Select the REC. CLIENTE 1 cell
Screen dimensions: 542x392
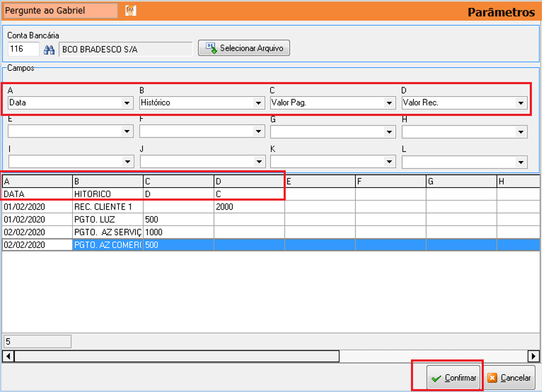pyautogui.click(x=107, y=207)
